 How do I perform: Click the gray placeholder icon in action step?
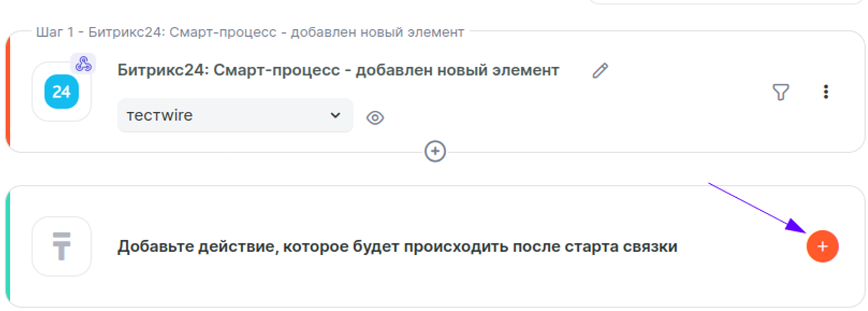[62, 246]
